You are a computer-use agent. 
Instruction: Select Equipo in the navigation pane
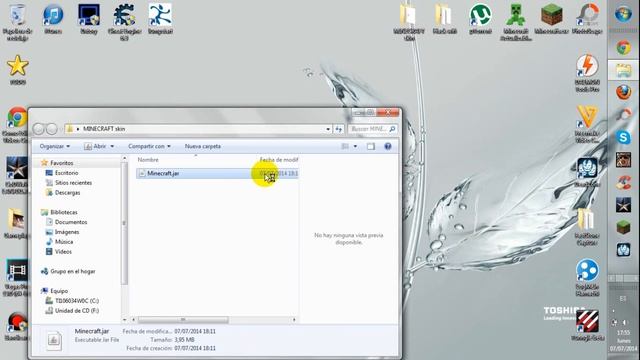click(x=59, y=291)
